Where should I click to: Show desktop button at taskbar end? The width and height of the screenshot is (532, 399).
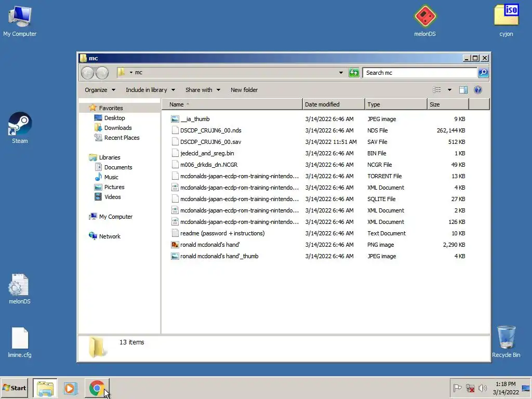[x=526, y=388]
